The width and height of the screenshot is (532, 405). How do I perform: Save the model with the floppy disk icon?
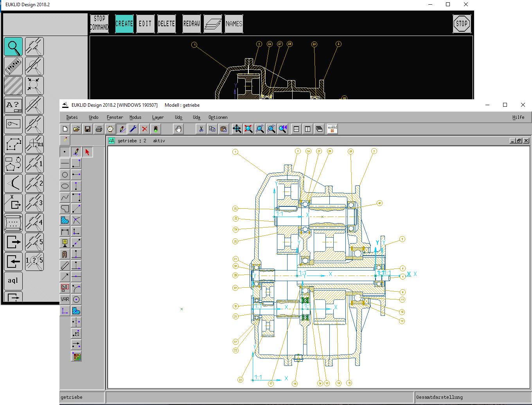click(x=88, y=129)
